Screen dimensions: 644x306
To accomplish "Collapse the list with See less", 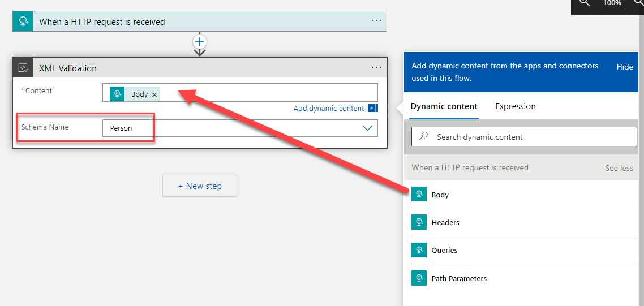I will pos(619,168).
